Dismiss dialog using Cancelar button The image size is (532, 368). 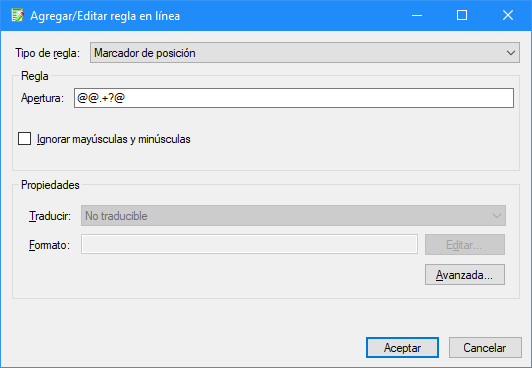(485, 347)
